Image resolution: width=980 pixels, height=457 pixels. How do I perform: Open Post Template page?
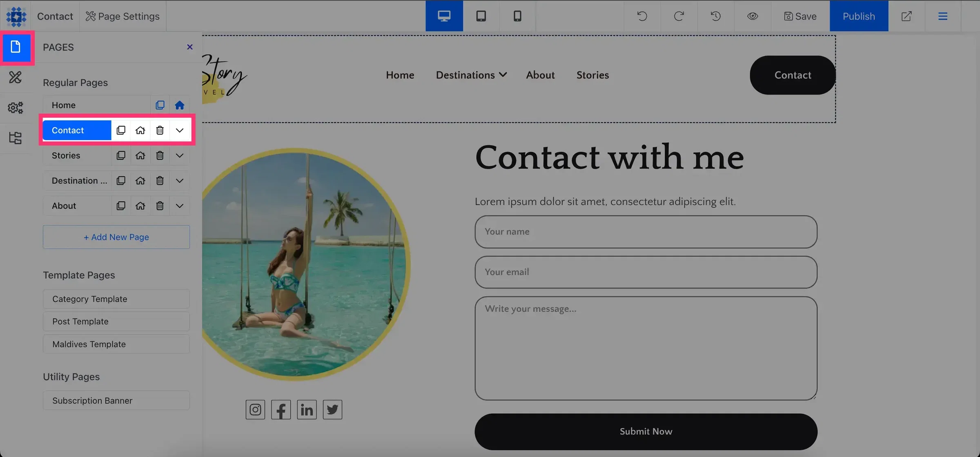[x=116, y=322]
